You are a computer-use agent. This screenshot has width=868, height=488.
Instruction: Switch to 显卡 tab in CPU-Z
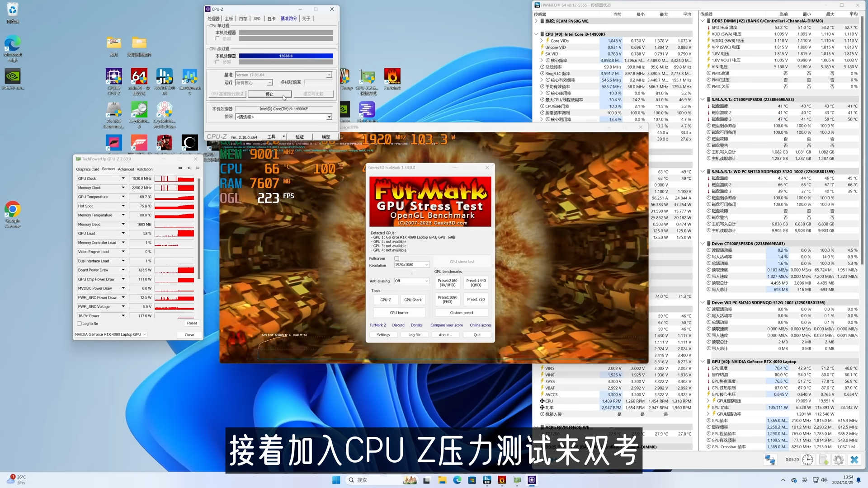(271, 19)
